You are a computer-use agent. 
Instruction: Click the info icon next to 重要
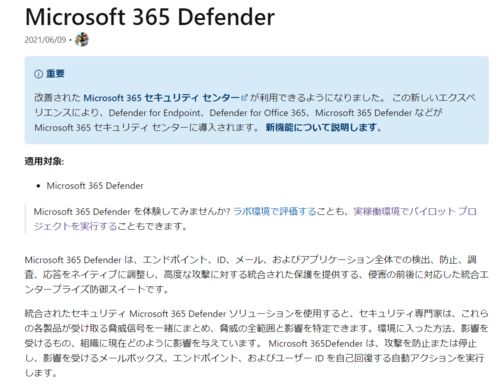[38, 74]
